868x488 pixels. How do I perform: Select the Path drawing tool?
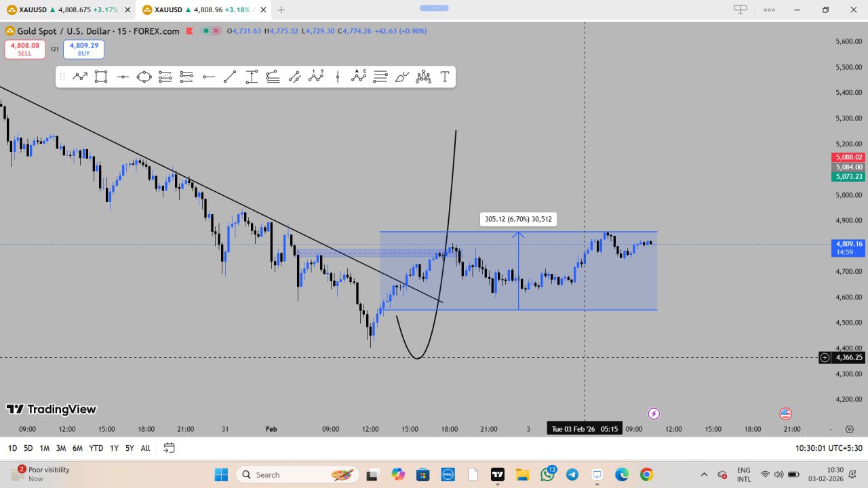point(80,77)
